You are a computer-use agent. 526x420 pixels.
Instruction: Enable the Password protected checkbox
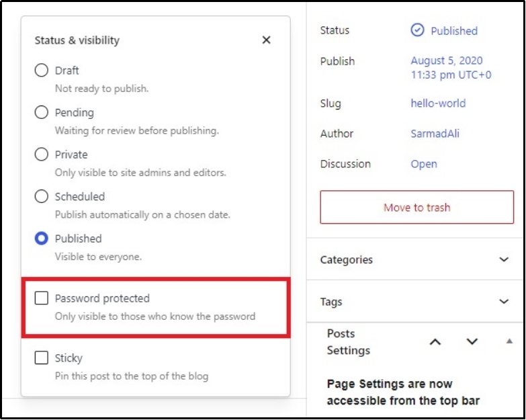pos(42,298)
